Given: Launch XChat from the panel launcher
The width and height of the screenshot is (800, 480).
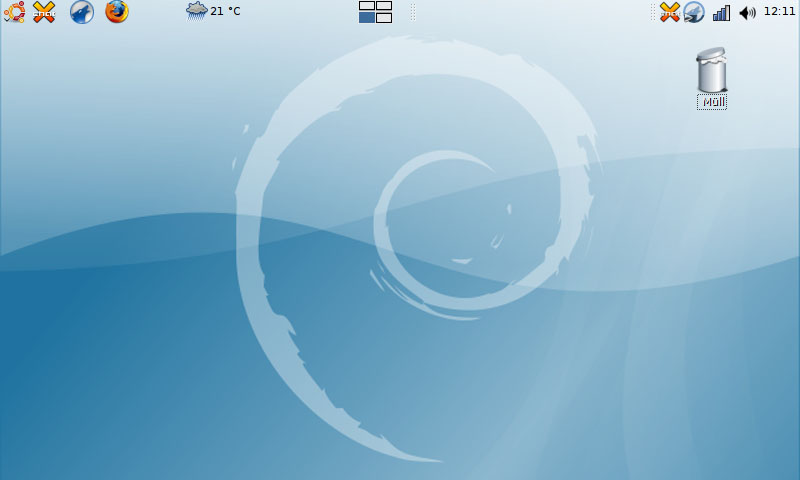Looking at the screenshot, I should (44, 12).
